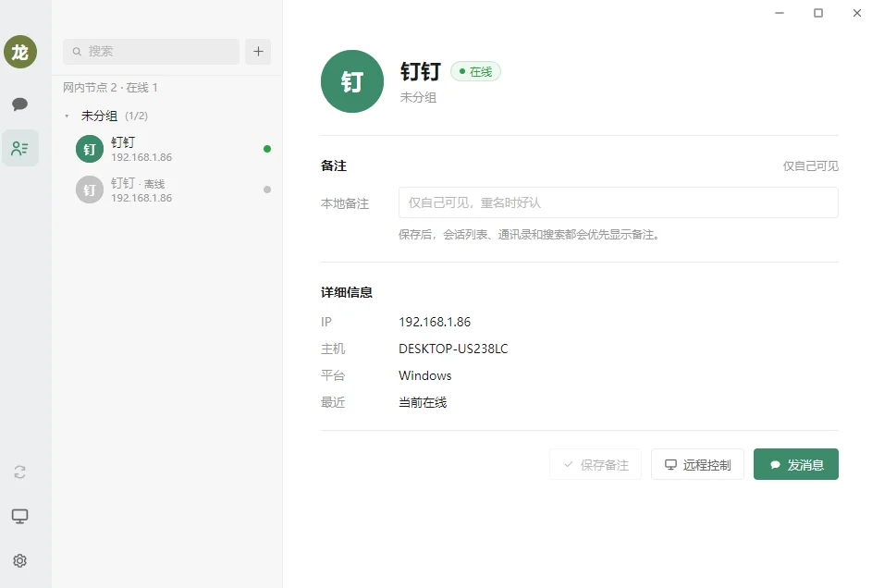Click the green online dot of 钉钉 row
872x588 pixels.
point(267,149)
